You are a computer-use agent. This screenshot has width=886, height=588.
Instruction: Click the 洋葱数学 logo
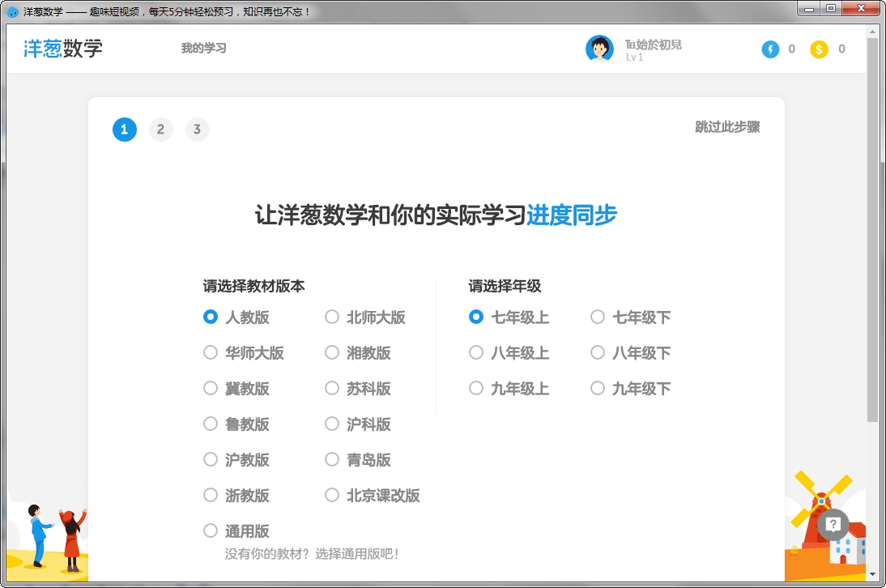pos(63,49)
